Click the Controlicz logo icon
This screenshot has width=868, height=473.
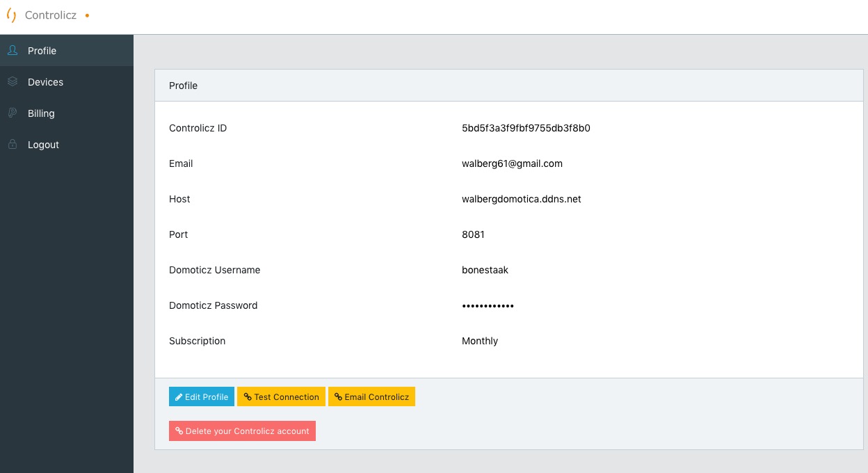click(11, 15)
